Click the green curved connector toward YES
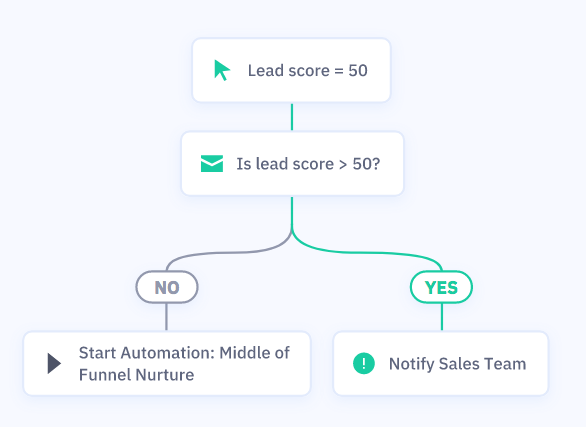This screenshot has width=586, height=427. coord(366,253)
